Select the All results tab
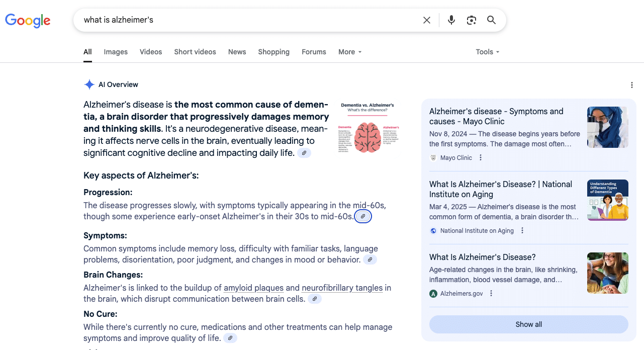Screen dimensions: 644x350 (x=87, y=52)
